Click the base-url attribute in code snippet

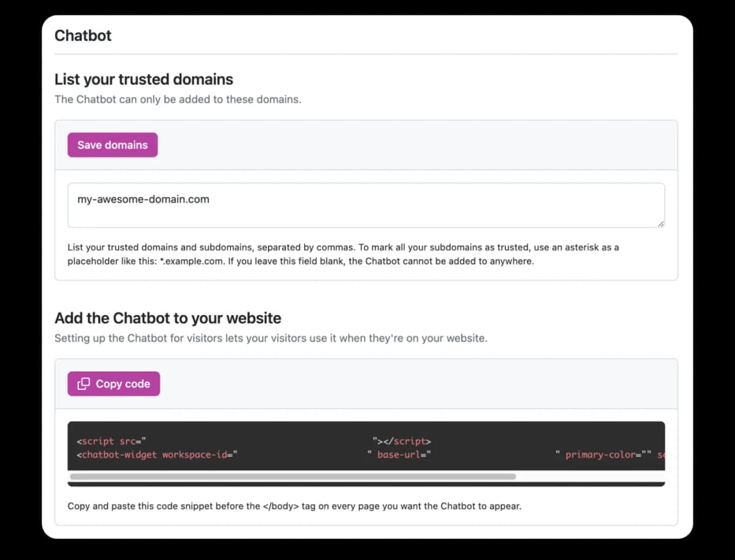click(x=404, y=455)
